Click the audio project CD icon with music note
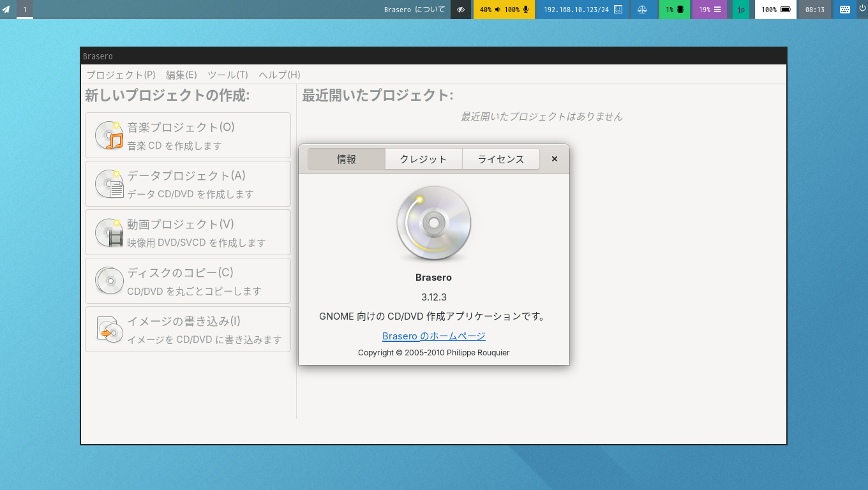 pos(108,135)
